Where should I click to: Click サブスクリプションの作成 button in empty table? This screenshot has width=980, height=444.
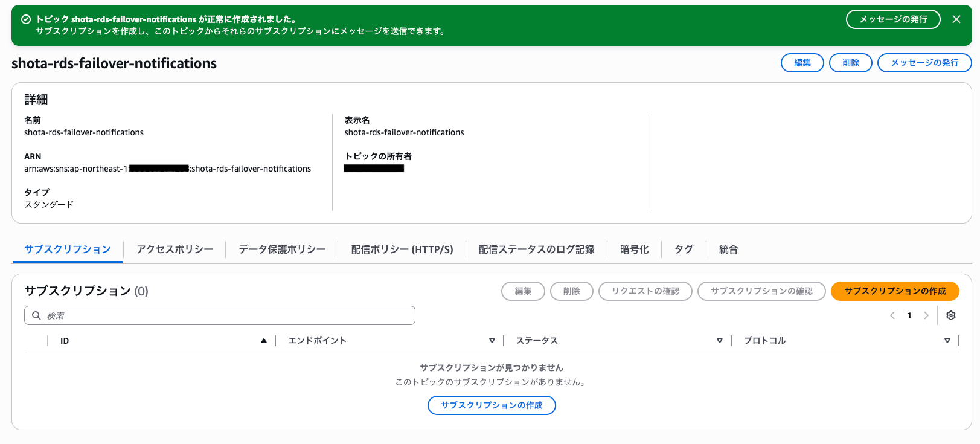coord(492,405)
